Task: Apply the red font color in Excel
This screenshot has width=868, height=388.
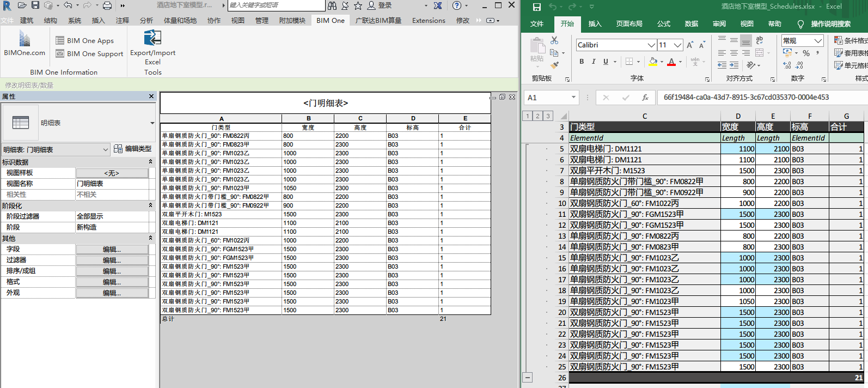Action: 671,62
